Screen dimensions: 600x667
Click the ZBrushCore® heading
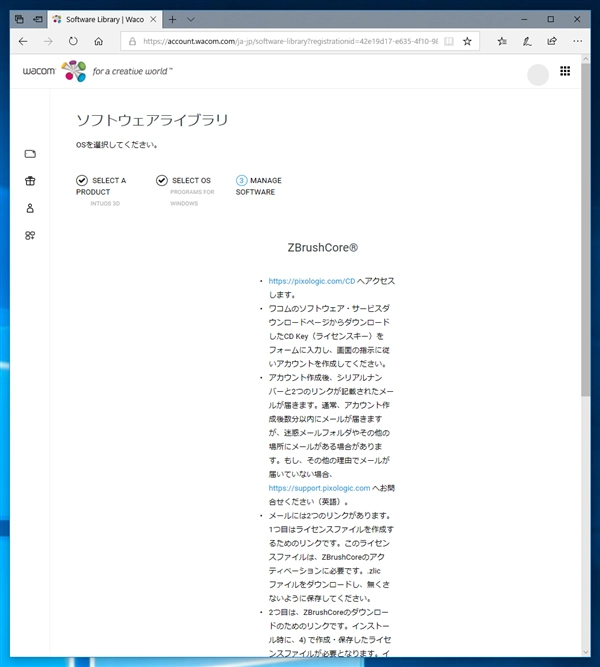(x=323, y=248)
